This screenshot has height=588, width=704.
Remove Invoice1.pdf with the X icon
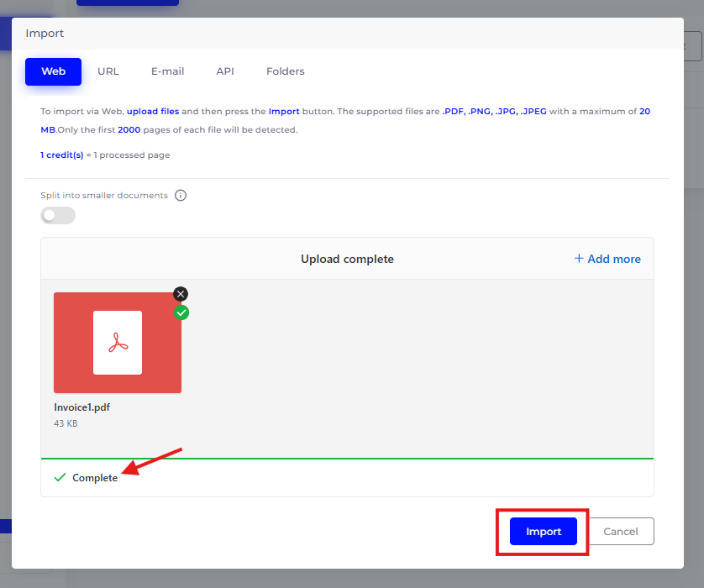pos(181,294)
